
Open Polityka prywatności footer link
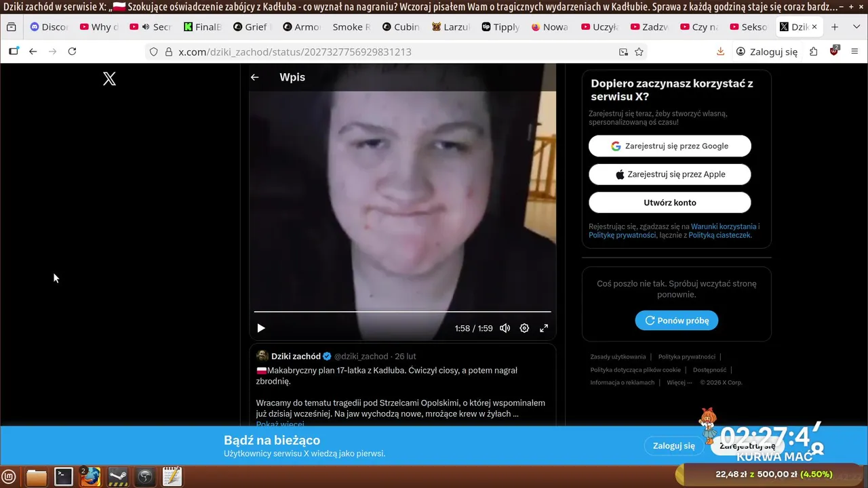[x=687, y=357]
